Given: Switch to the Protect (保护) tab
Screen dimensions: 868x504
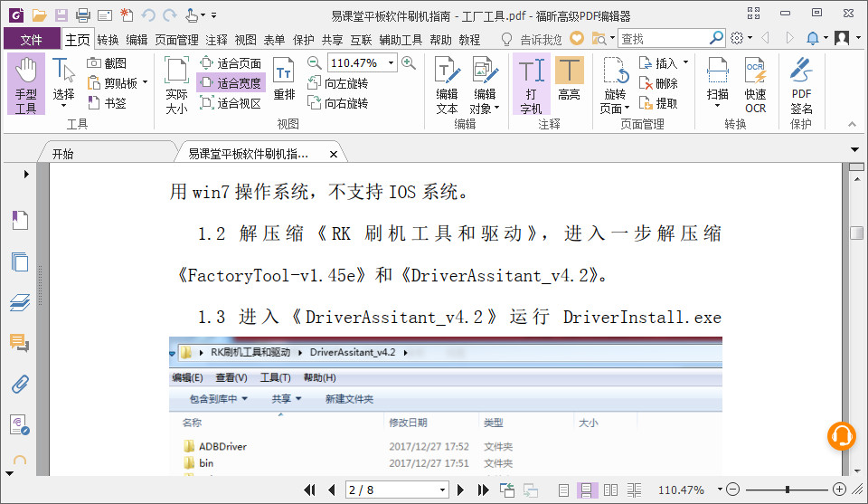Looking at the screenshot, I should 304,39.
